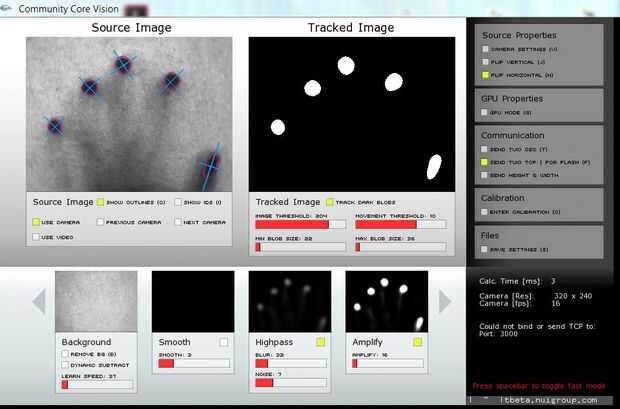Enable Show IDs checkbox
This screenshot has width=620, height=409.
coord(178,202)
